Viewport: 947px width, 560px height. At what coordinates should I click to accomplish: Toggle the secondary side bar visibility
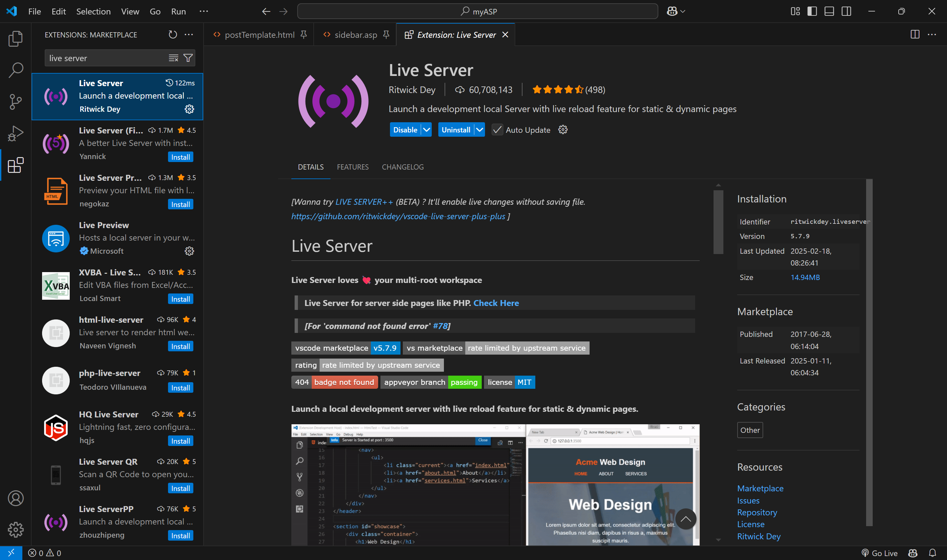[x=847, y=11]
